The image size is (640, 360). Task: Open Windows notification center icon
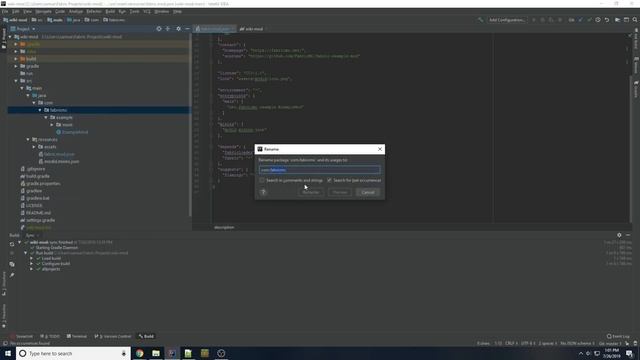click(x=629, y=353)
